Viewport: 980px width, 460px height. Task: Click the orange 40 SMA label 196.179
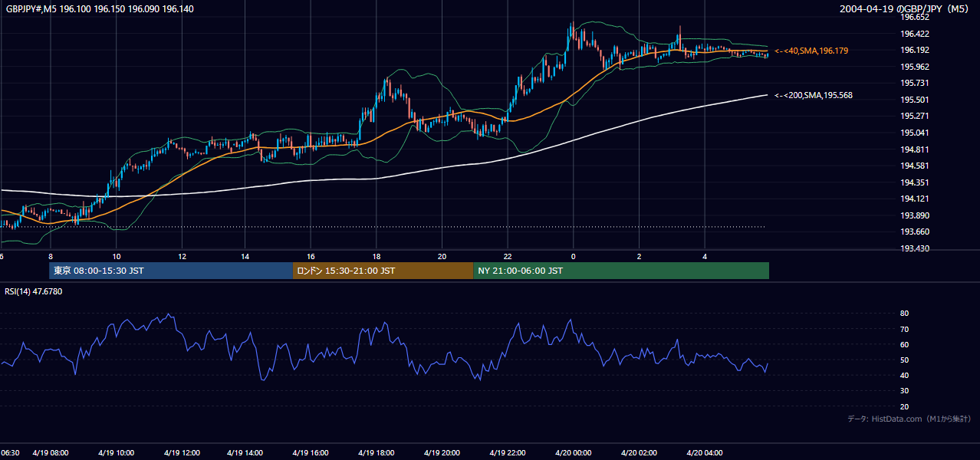(x=811, y=51)
